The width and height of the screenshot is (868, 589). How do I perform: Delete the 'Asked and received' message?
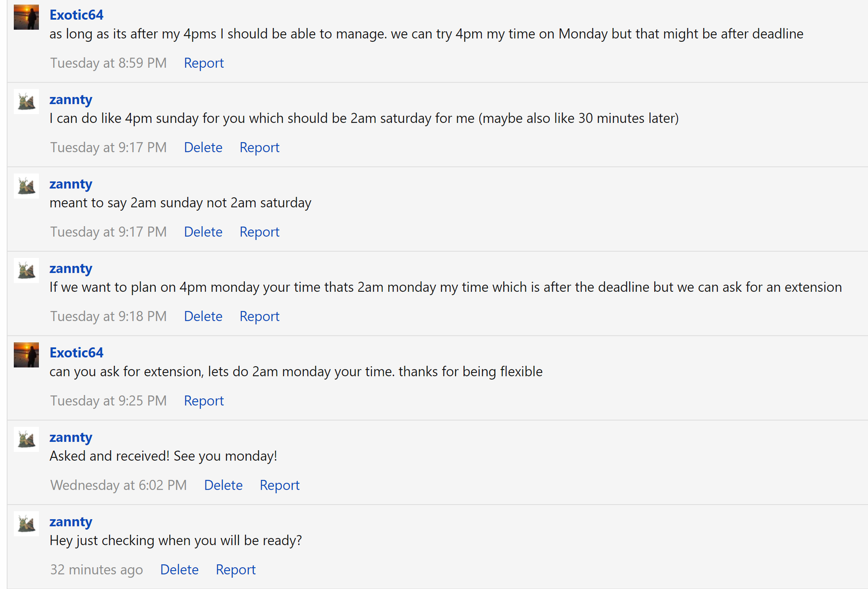click(223, 485)
